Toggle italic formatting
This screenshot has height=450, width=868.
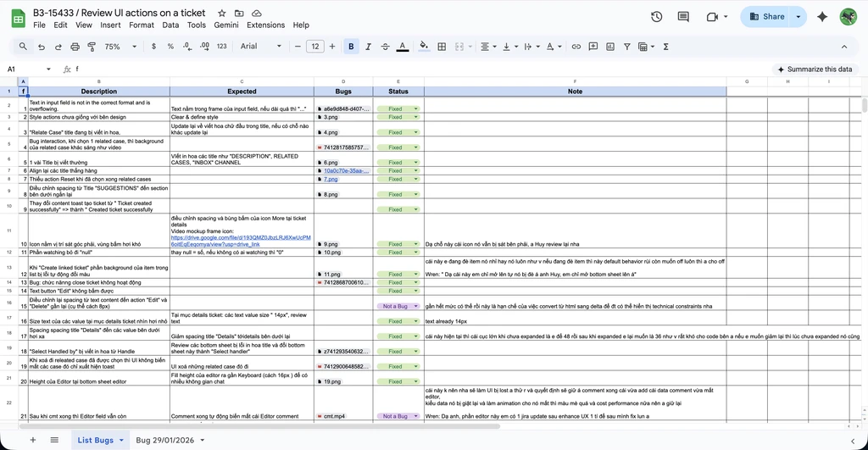[x=368, y=47]
